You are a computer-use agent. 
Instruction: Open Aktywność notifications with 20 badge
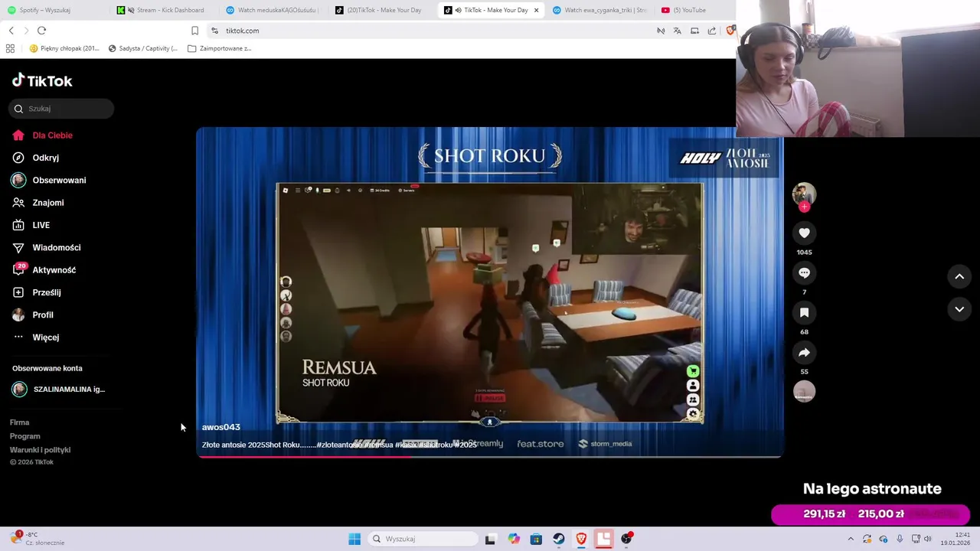coord(44,270)
